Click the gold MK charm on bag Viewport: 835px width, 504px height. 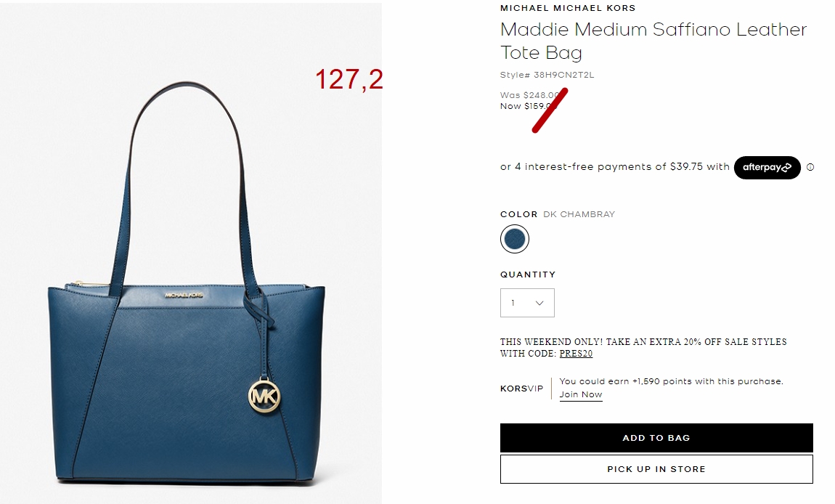(265, 395)
